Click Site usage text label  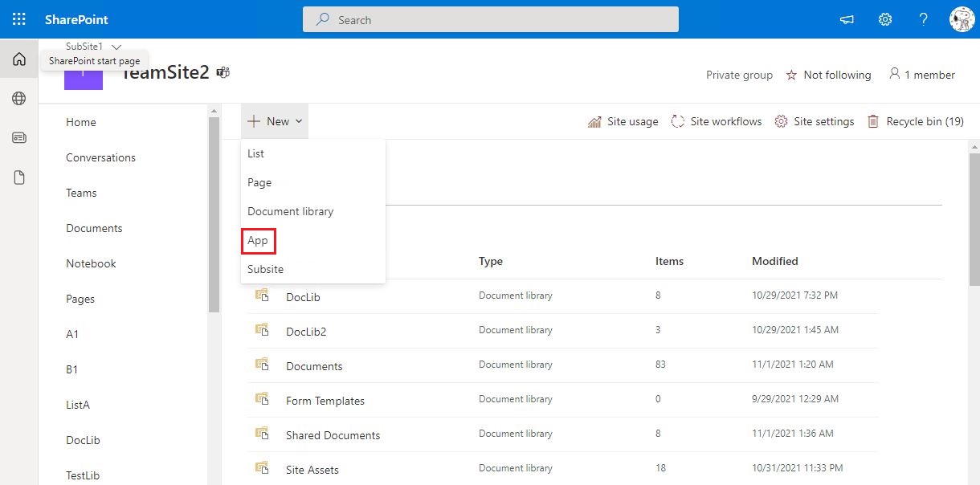(x=632, y=121)
